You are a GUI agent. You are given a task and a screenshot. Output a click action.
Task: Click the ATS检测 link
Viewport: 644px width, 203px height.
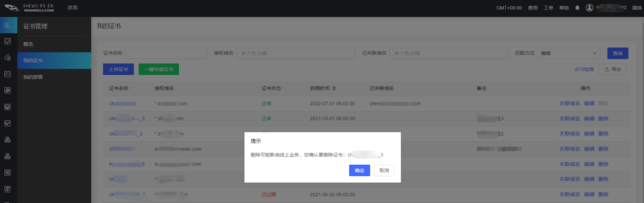(584, 69)
